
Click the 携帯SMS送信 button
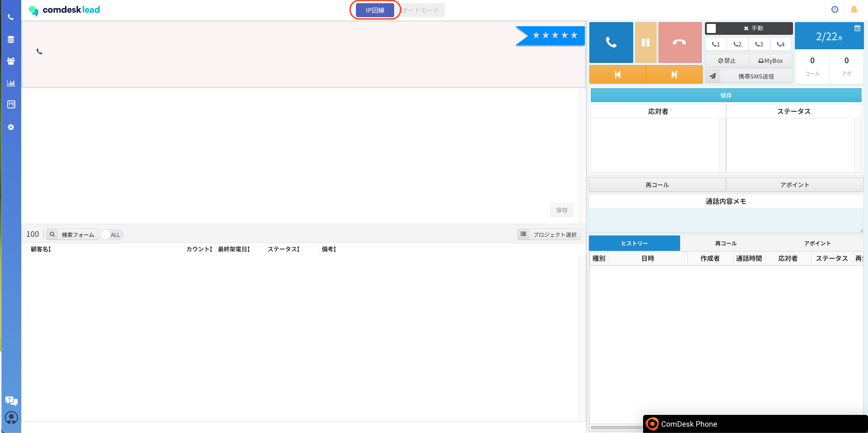pyautogui.click(x=756, y=76)
